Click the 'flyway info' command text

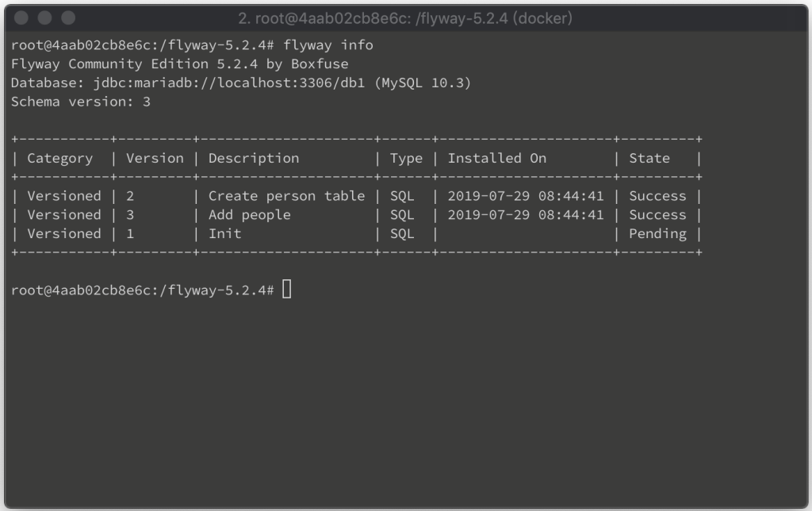click(x=327, y=45)
